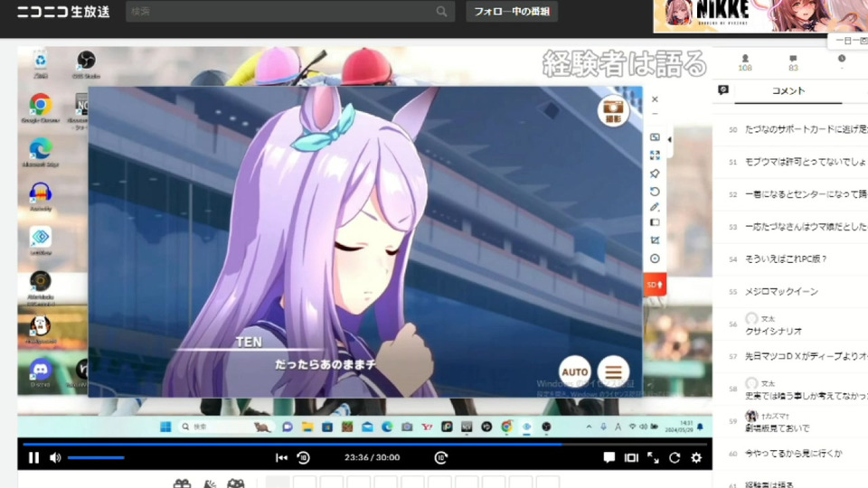This screenshot has height=488, width=868.
Task: Open Audacity headphones desktop icon
Action: click(41, 197)
